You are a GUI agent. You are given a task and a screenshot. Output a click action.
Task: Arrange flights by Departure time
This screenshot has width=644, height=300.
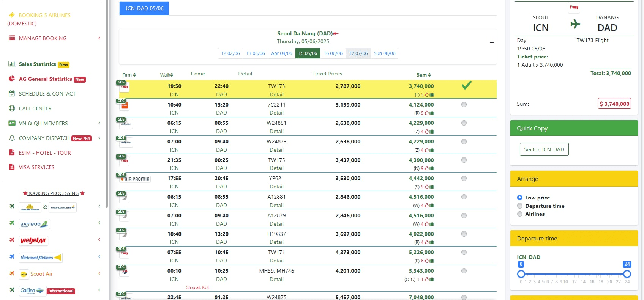tap(520, 206)
